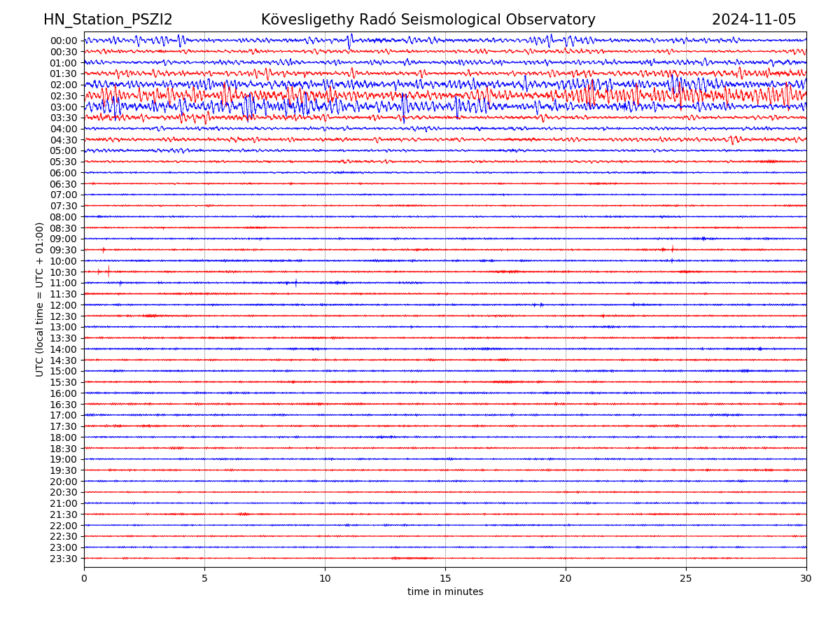Click the x-axis tick labeled 20
The height and width of the screenshot is (630, 840).
(566, 579)
